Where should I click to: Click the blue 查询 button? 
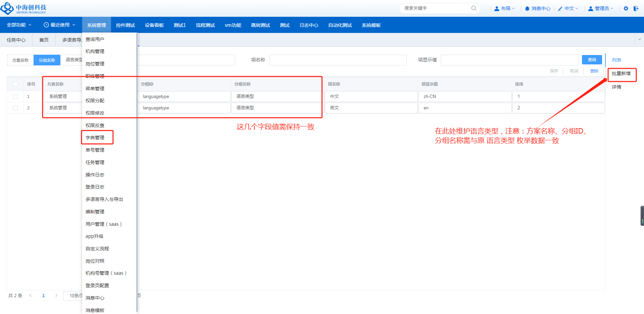(x=592, y=60)
